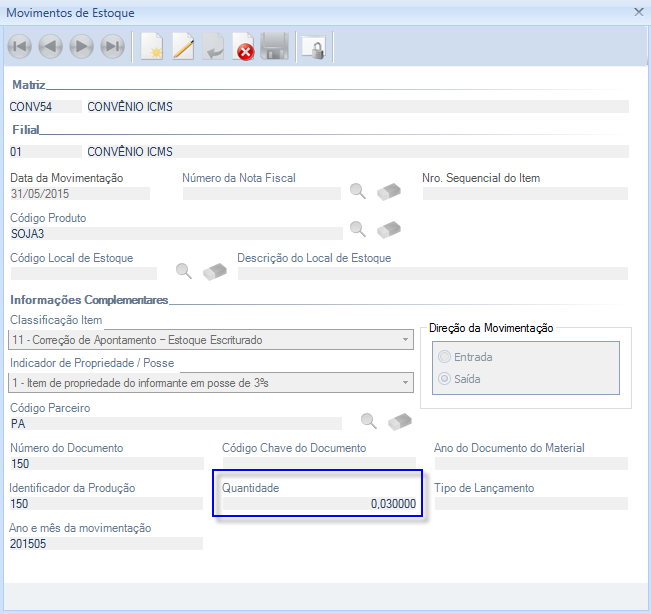The width and height of the screenshot is (651, 614).
Task: Delete record with the red X icon
Action: click(243, 46)
